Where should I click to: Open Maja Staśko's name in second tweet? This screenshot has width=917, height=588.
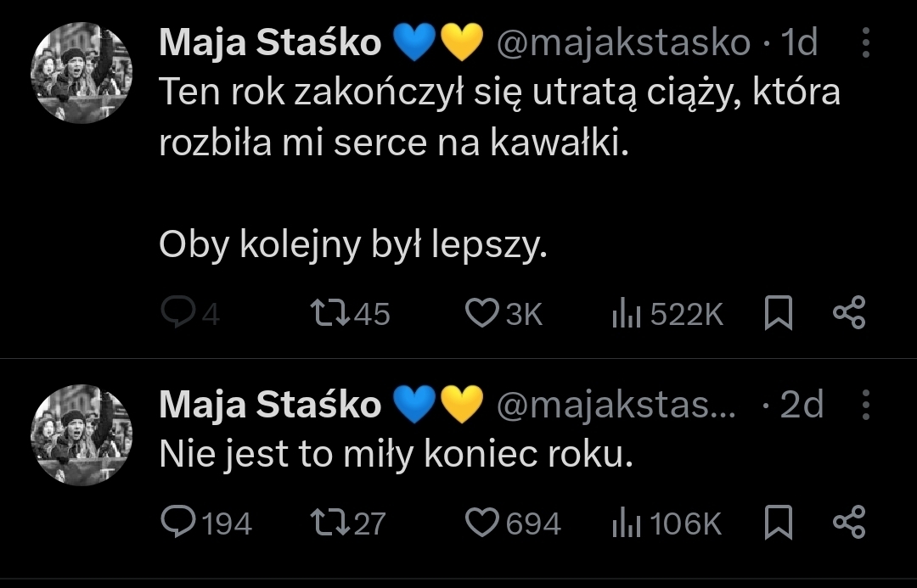tap(270, 406)
